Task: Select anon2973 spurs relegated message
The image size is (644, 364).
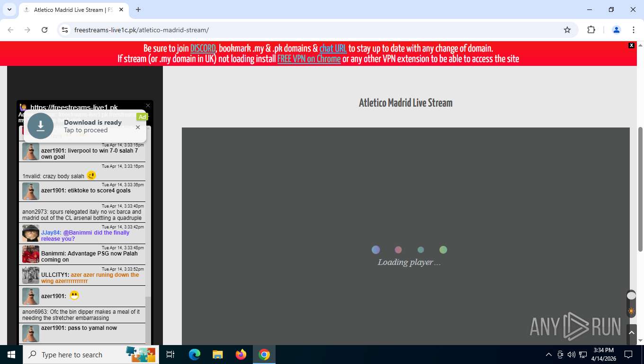Action: (x=82, y=215)
